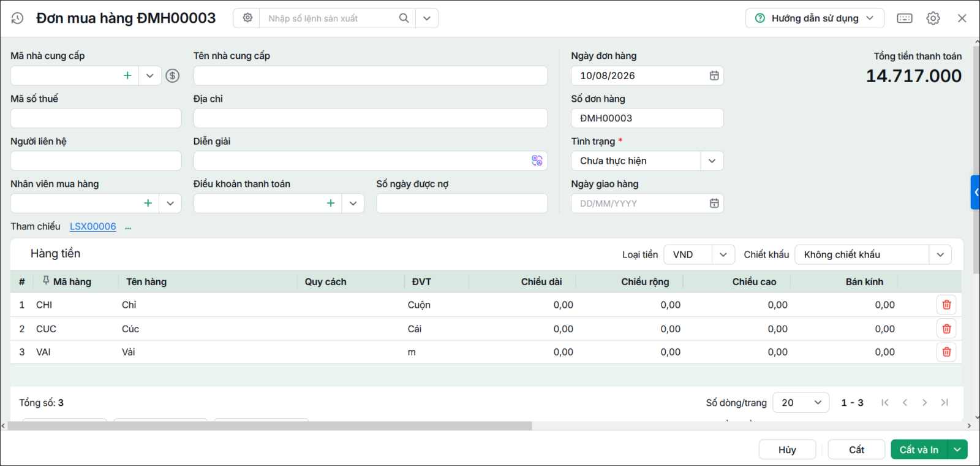Click the Chiều rộng column header

[645, 281]
